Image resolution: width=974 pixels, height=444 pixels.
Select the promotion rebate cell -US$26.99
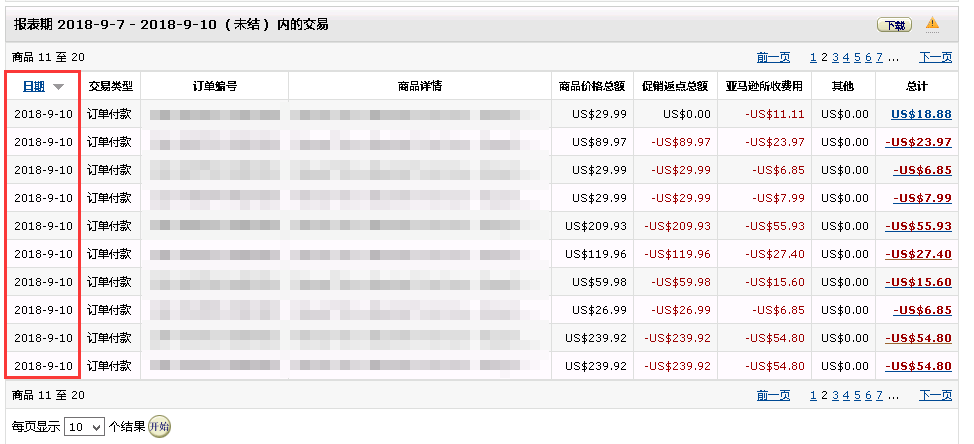(x=675, y=310)
